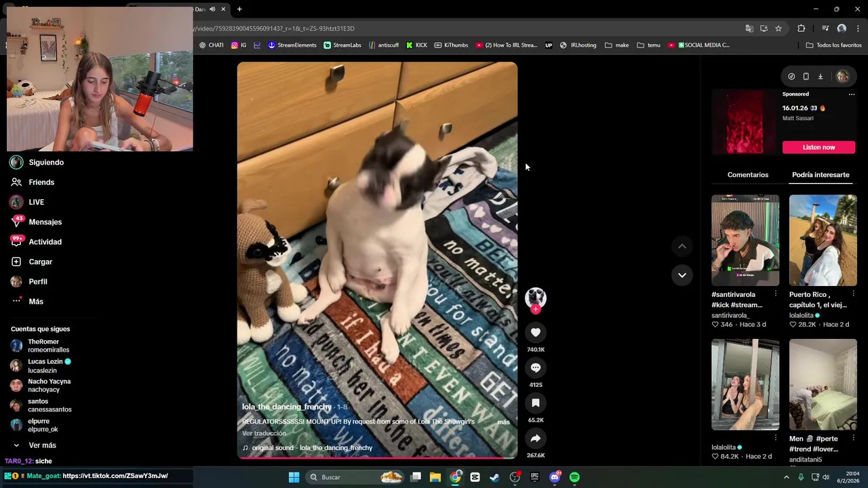Open StreamElements bookmark

(292, 45)
